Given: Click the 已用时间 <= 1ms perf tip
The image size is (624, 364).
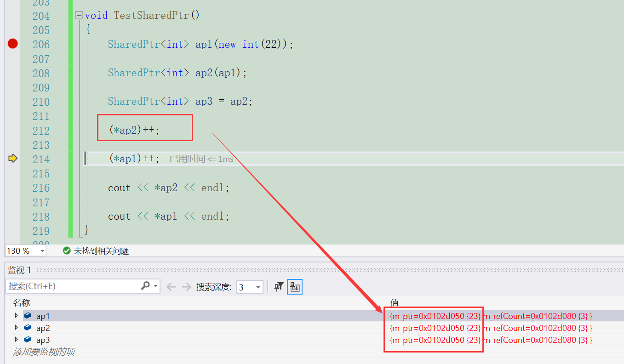Looking at the screenshot, I should click(201, 159).
